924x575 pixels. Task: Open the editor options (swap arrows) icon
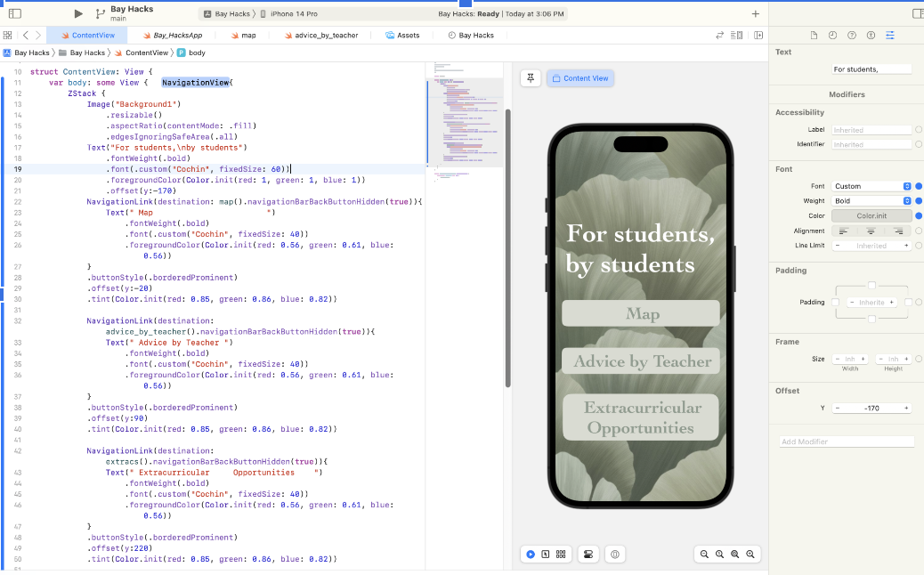(x=719, y=36)
